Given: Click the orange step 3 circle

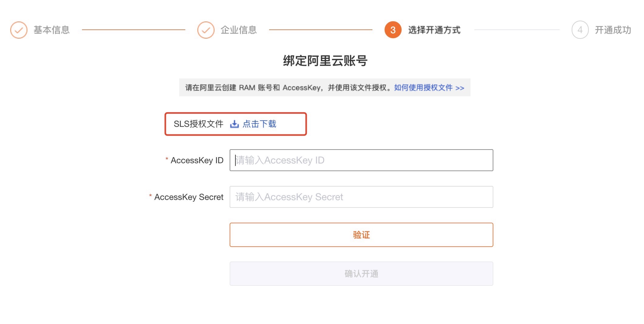Looking at the screenshot, I should 393,30.
